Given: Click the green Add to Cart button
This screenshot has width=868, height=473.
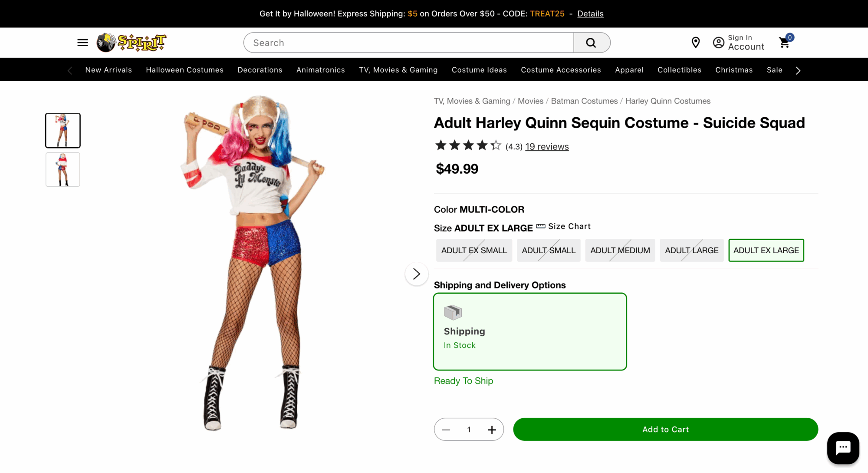Looking at the screenshot, I should [x=665, y=430].
